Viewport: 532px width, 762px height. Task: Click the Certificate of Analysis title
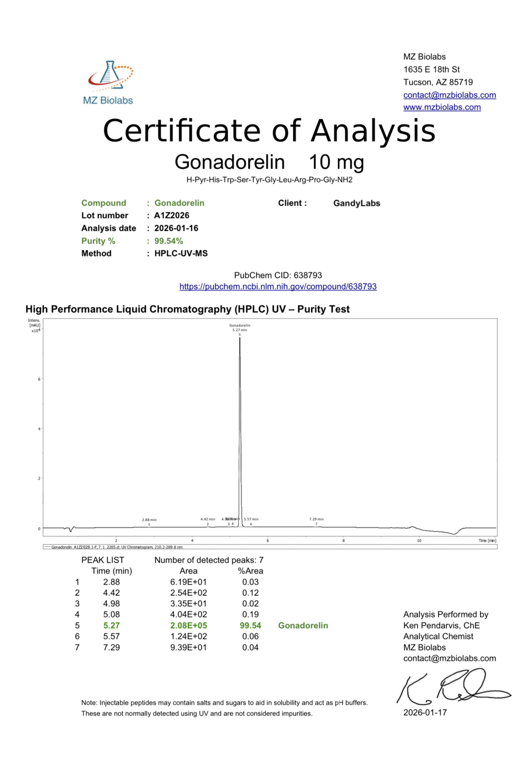pyautogui.click(x=269, y=131)
